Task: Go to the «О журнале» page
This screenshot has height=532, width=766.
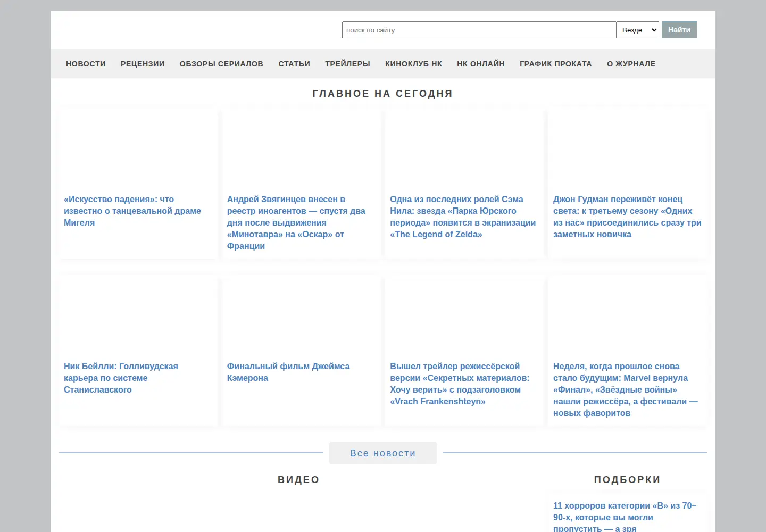Action: [x=631, y=64]
